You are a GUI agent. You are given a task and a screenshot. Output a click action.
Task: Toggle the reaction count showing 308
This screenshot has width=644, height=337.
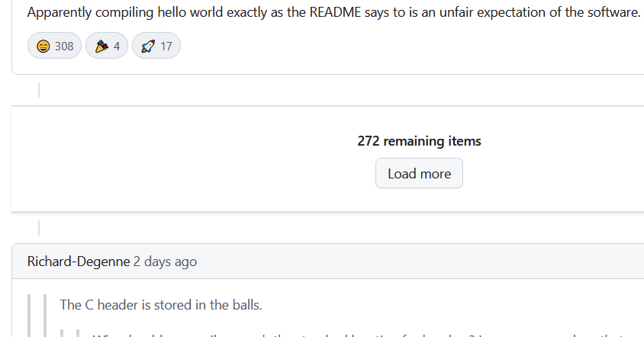(64, 47)
